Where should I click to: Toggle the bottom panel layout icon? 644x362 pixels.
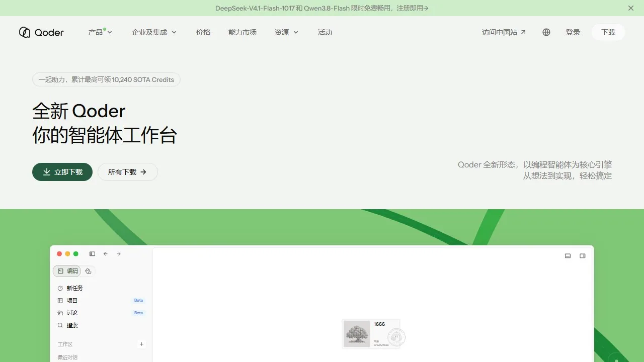point(568,256)
